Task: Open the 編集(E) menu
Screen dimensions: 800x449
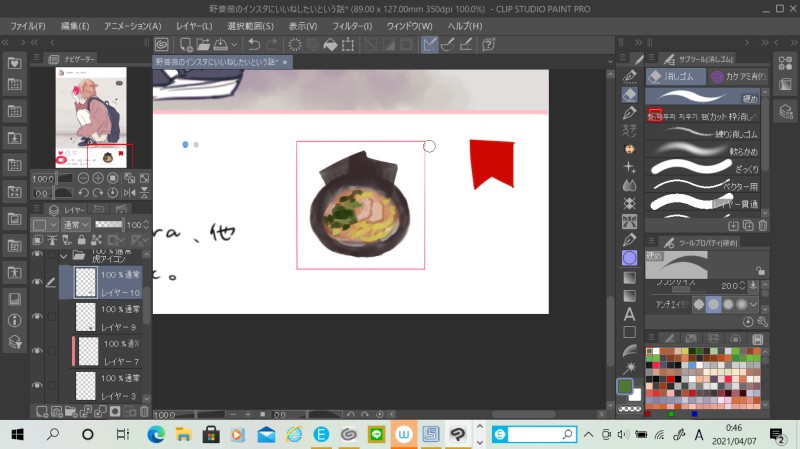Action: point(75,26)
